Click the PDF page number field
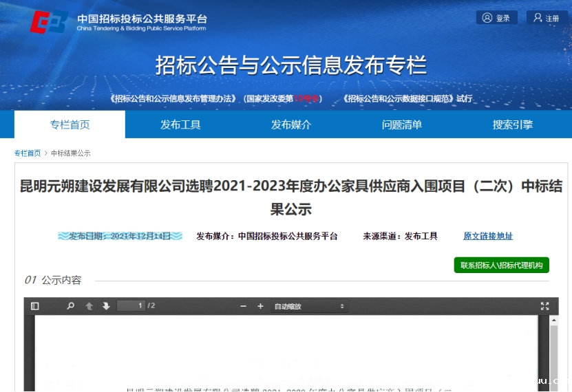Screen dimensions: 572x392 point(131,306)
